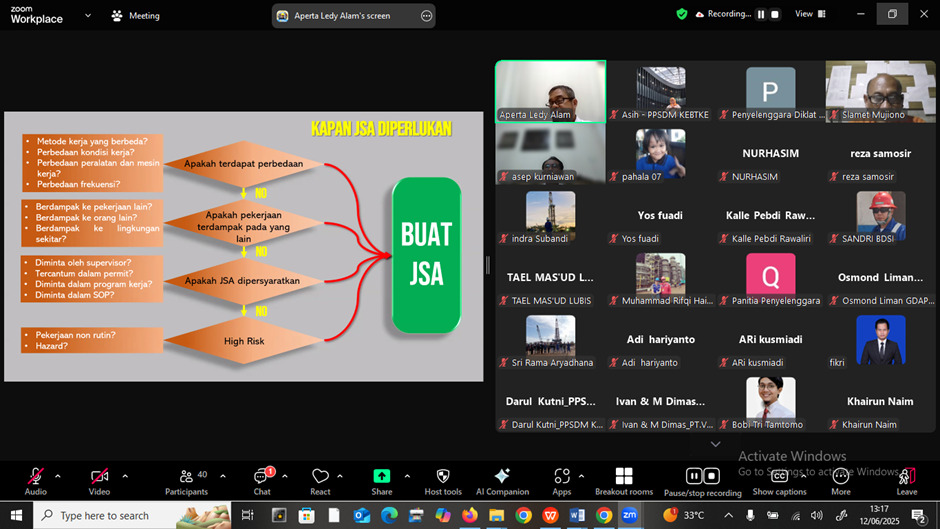Click the green Share screen icon

point(381,476)
